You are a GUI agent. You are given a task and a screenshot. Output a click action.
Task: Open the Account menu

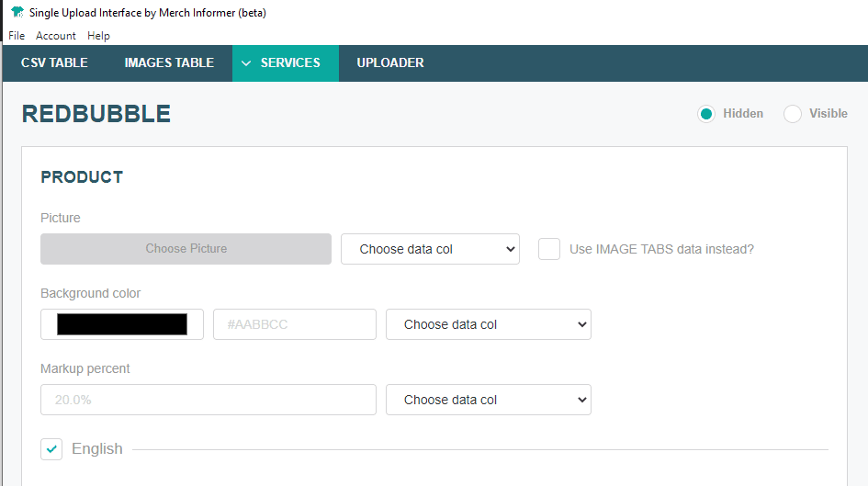pos(56,36)
